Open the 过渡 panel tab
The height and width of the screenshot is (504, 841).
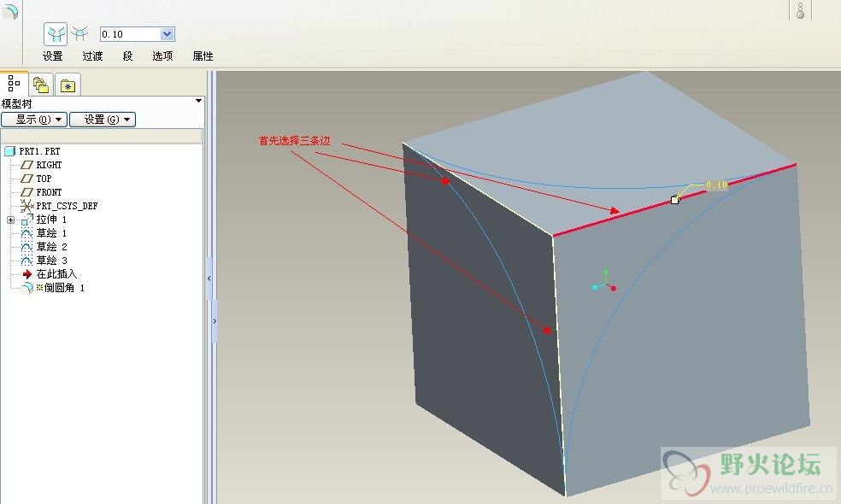tap(92, 56)
